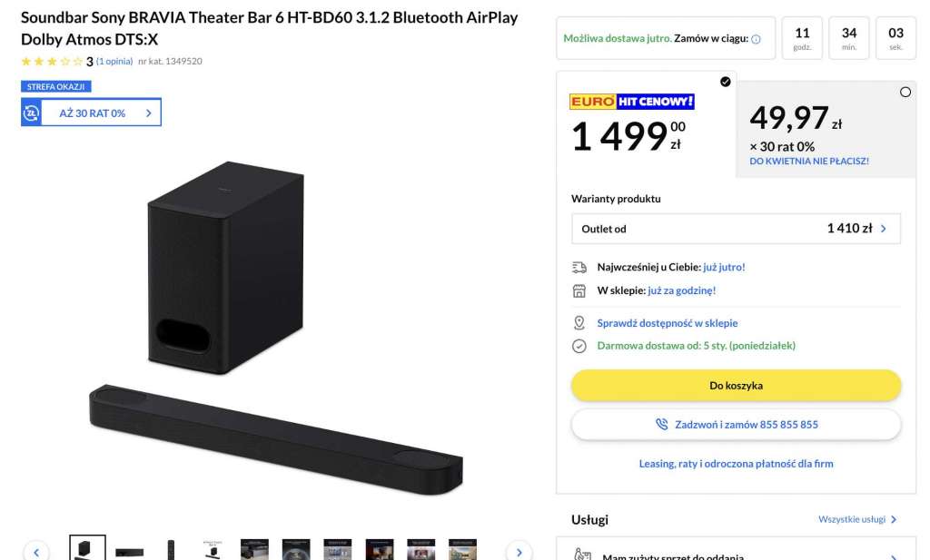This screenshot has width=930, height=560.
Task: Expand the 'Outlet od 1 410 zł' variant row
Action: coord(736,229)
